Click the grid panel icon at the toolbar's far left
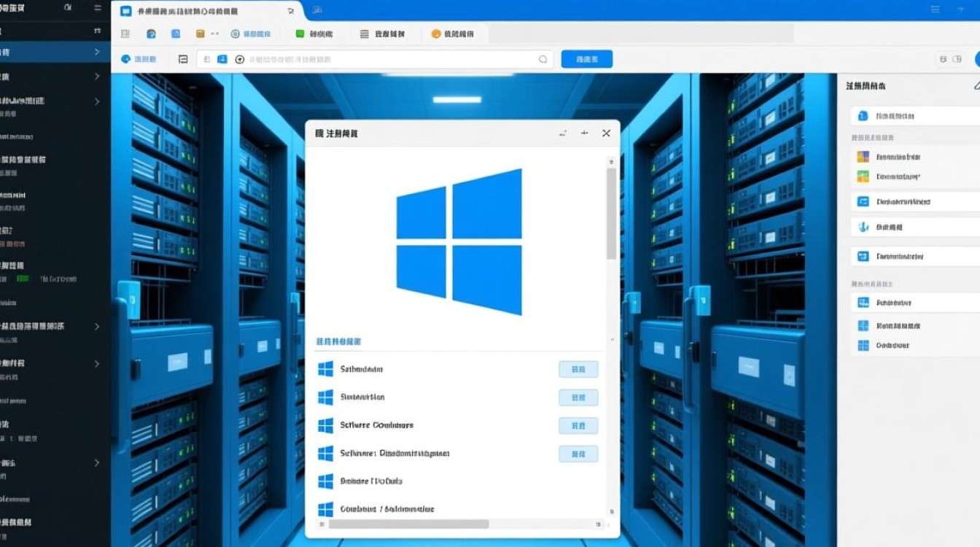Viewport: 980px width, 547px height. [x=124, y=33]
